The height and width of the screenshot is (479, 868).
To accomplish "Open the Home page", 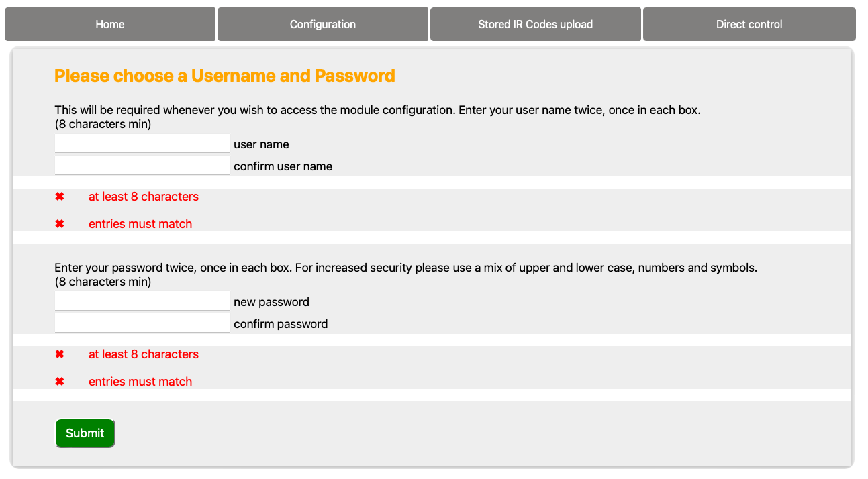I will (x=110, y=24).
